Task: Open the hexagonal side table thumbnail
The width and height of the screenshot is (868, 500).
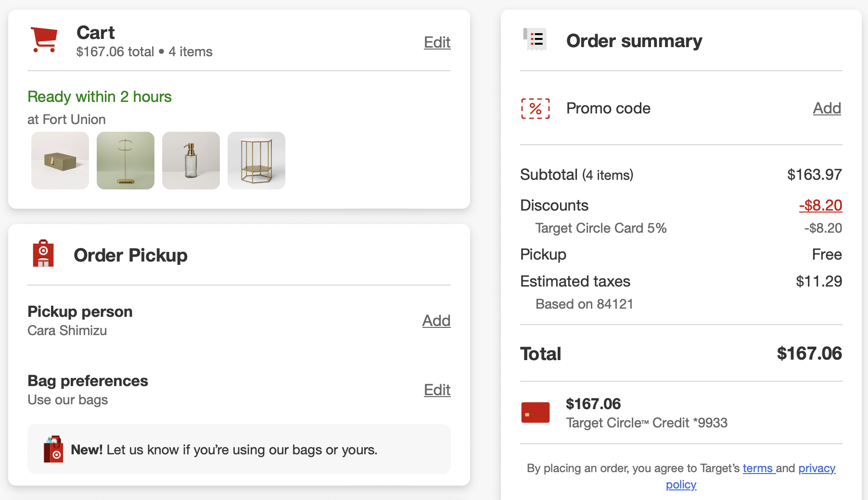Action: [x=256, y=161]
